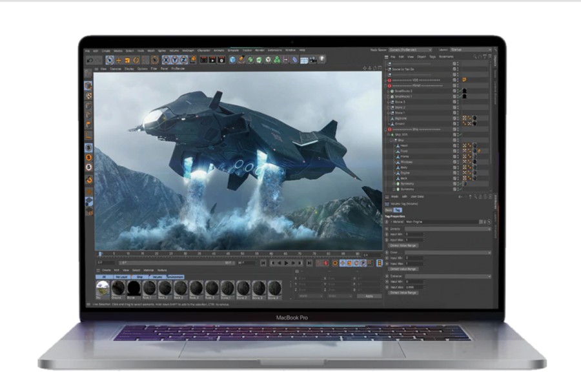Click the timeline playhead at frame 0
This screenshot has width=581, height=392.
coord(100,254)
